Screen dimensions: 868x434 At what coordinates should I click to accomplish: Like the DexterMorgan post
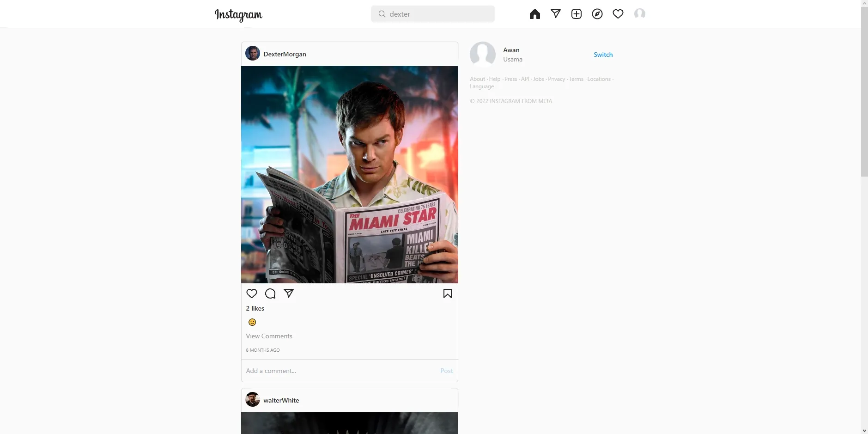tap(252, 293)
